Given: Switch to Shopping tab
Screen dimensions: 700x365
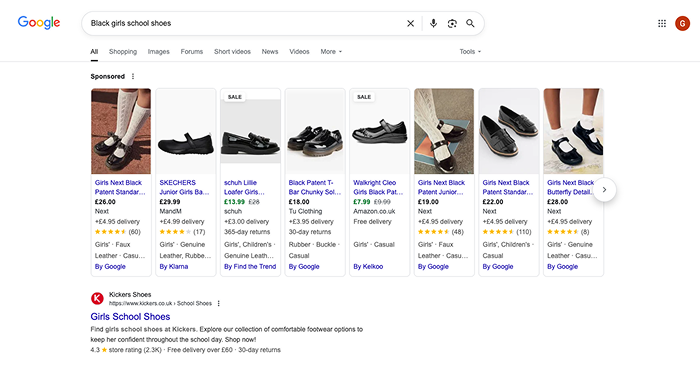Looking at the screenshot, I should coord(123,52).
